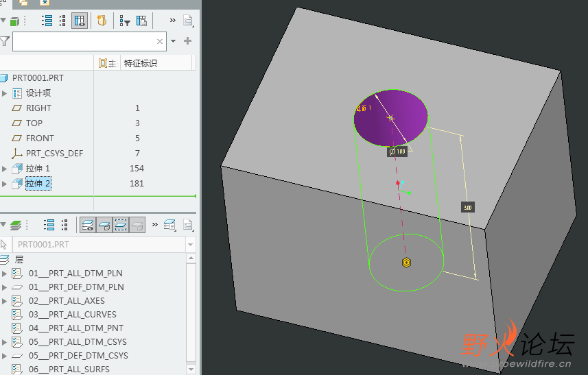The width and height of the screenshot is (588, 375).
Task: Click the purple circular sketch face
Action: click(x=391, y=118)
